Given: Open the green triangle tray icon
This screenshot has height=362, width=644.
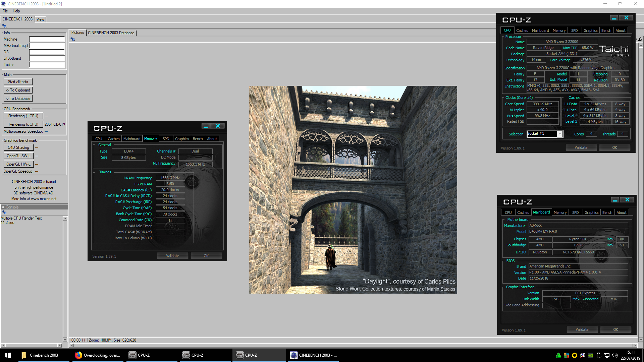Looking at the screenshot, I should coord(558,355).
